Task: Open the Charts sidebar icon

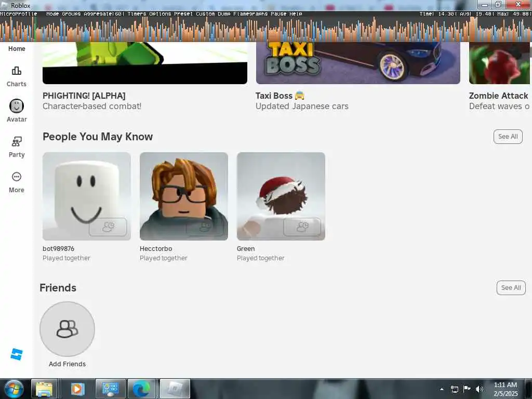Action: click(x=16, y=71)
